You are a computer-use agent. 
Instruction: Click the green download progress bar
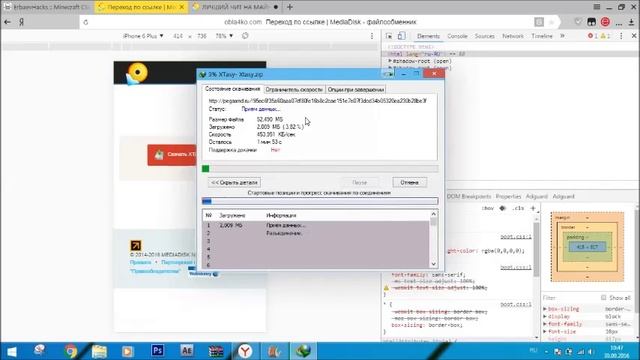pos(320,168)
